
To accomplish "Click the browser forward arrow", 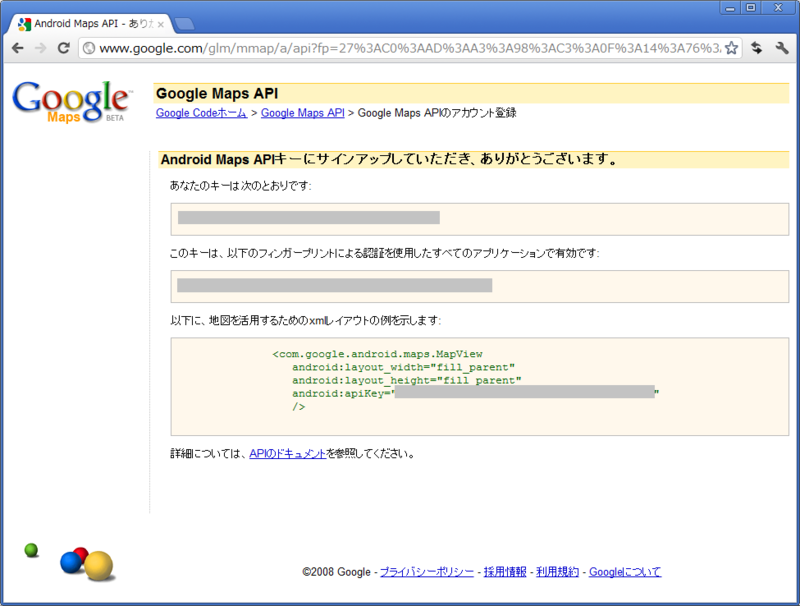I will 40,48.
